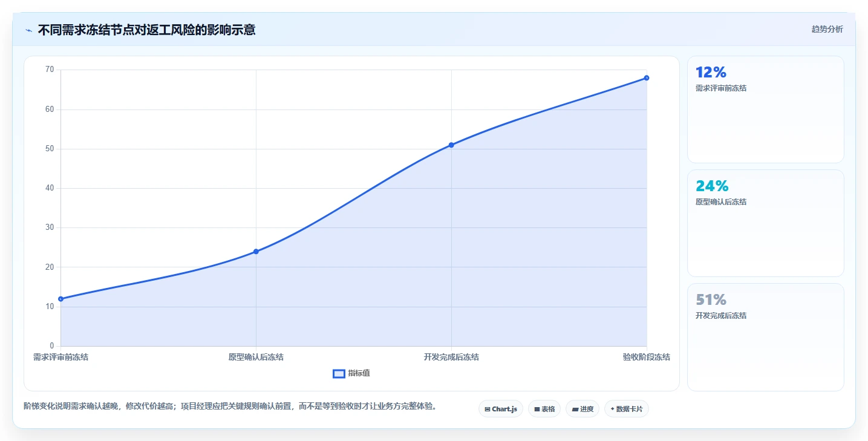Click the y-axis value 30
The height and width of the screenshot is (441, 868).
click(50, 227)
